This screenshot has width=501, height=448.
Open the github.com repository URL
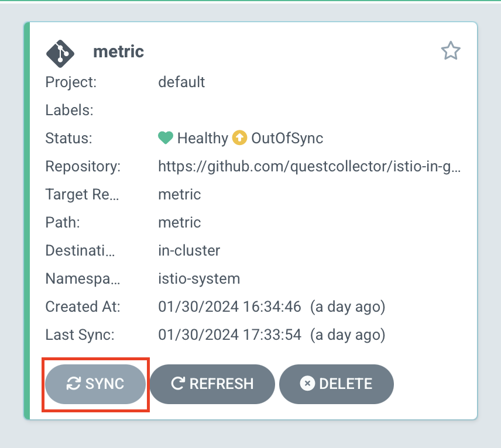tap(309, 167)
